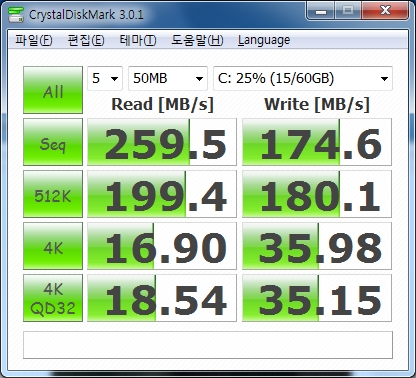Viewport: 416px width, 378px height.
Task: Open the 파일(F) menu
Action: click(x=34, y=40)
